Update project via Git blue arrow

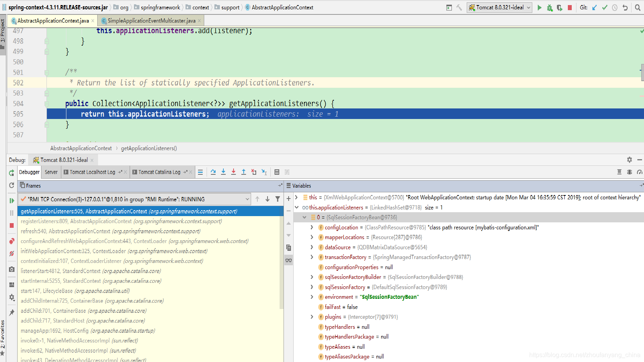pos(594,7)
